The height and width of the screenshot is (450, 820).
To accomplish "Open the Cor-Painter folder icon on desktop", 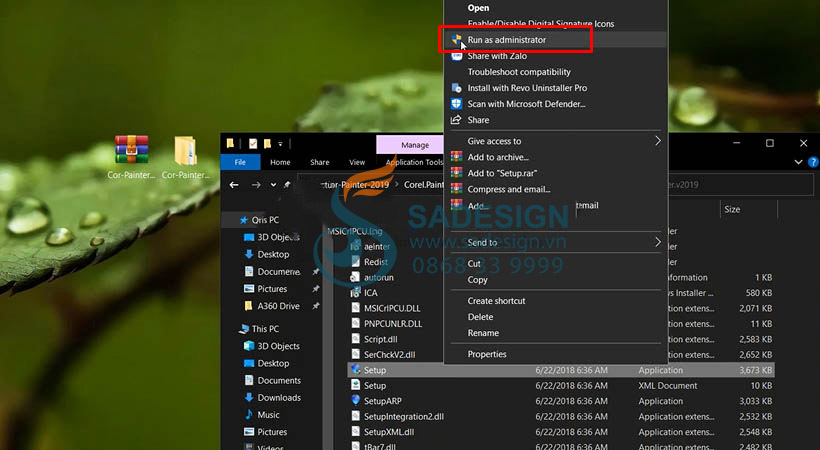I will pyautogui.click(x=186, y=151).
